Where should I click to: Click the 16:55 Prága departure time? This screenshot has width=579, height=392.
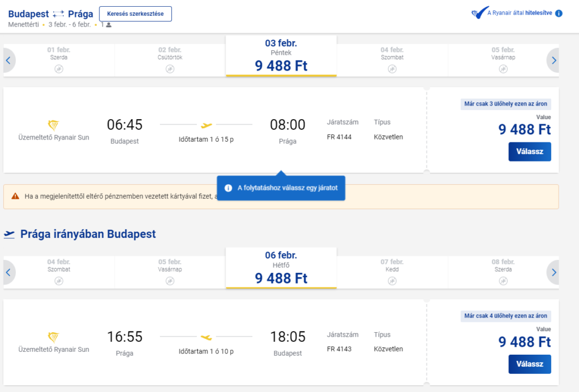(x=124, y=337)
